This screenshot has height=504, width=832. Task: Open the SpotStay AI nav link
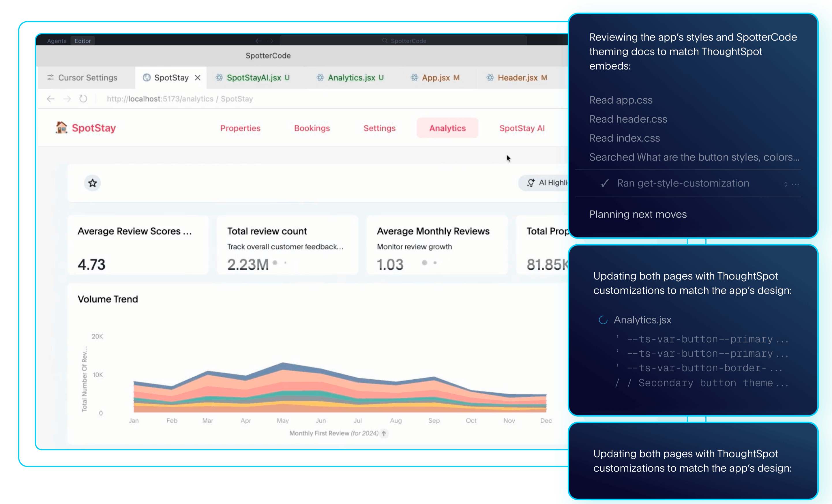522,128
